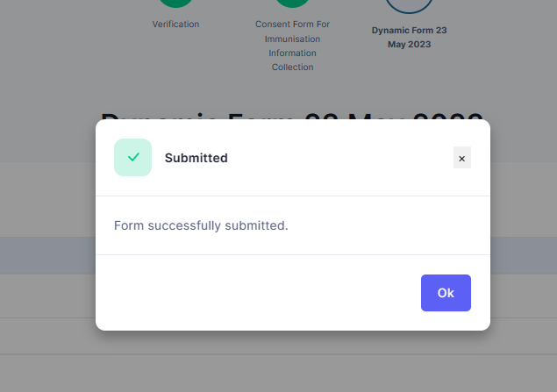557x392 pixels.
Task: Click the empty dialog footer left of Ok
Action: (x=258, y=293)
